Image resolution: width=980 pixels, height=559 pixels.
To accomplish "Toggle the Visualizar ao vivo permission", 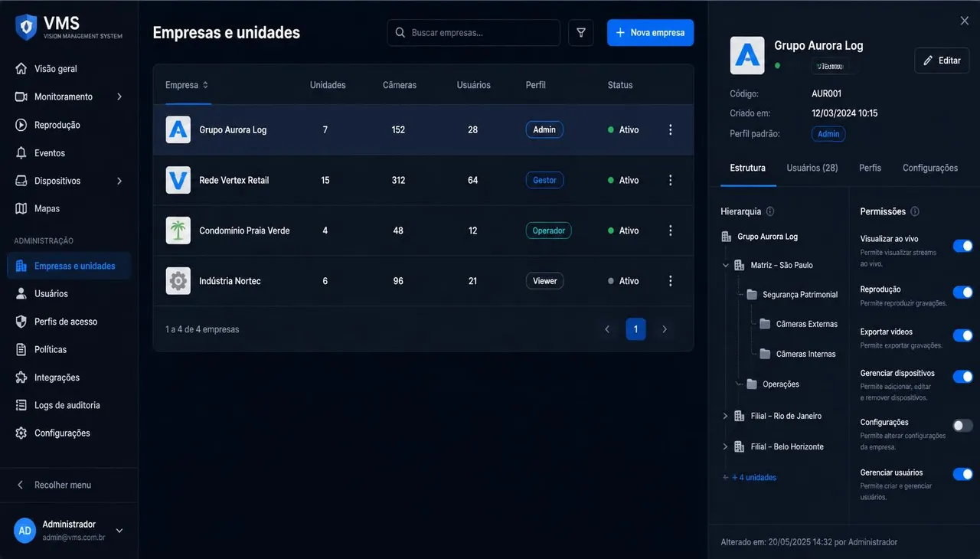I will coord(962,246).
